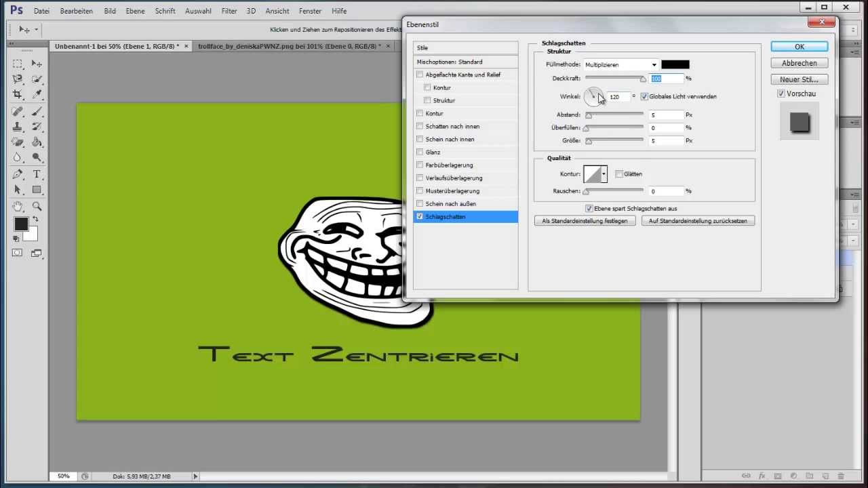The width and height of the screenshot is (868, 488).
Task: Click Auf Standardeinstellung zurücksetzen
Action: [x=698, y=221]
